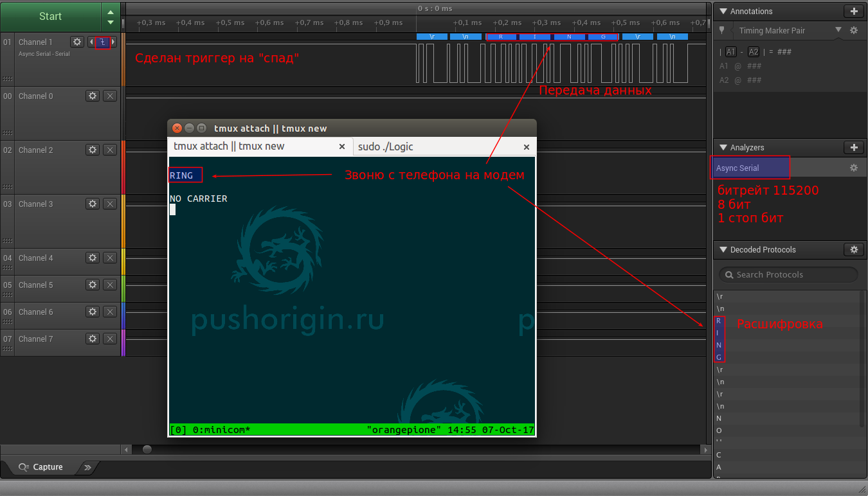This screenshot has height=496, width=868.
Task: Open the Decoded Protocols panel gear
Action: [853, 249]
